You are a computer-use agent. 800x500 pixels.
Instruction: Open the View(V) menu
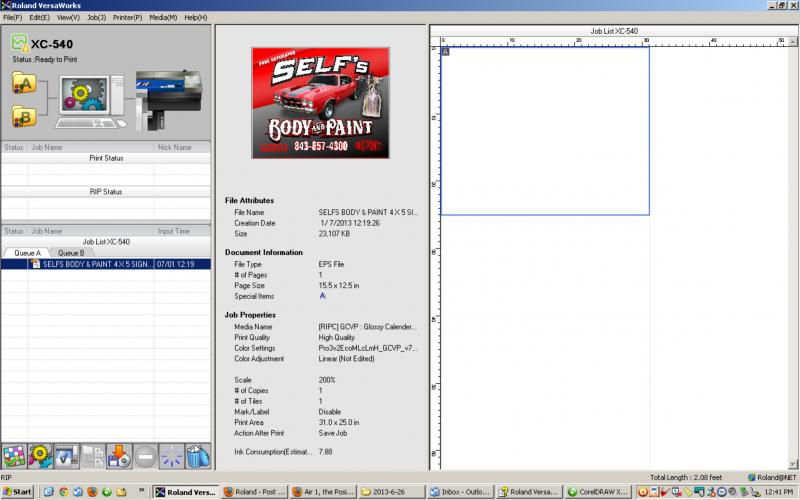(x=68, y=17)
